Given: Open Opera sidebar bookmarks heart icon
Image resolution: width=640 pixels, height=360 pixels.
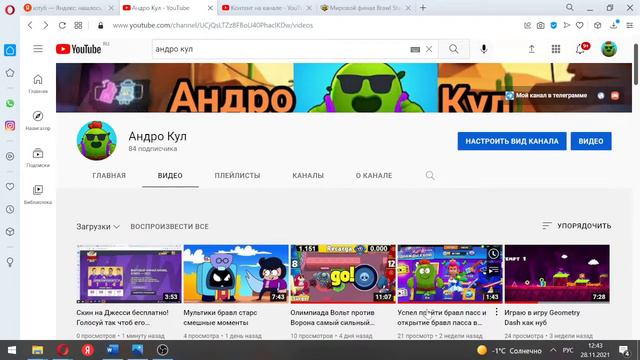Looking at the screenshot, I should (10, 187).
